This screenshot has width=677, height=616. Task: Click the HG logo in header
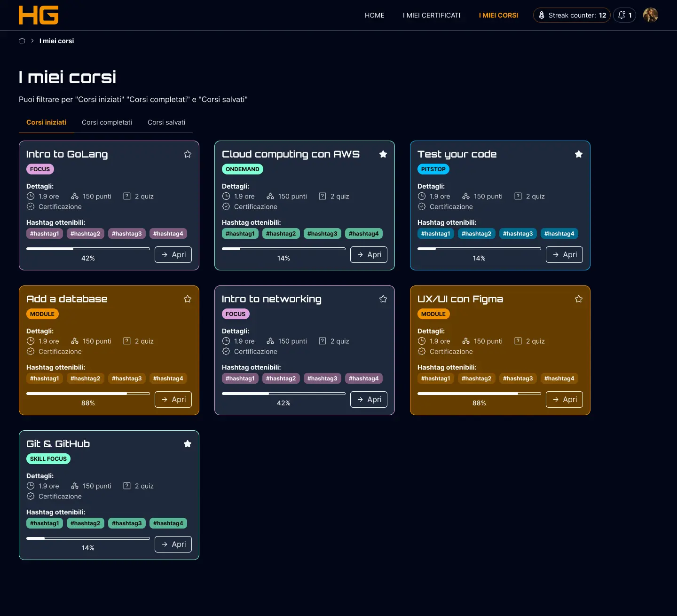tap(39, 15)
